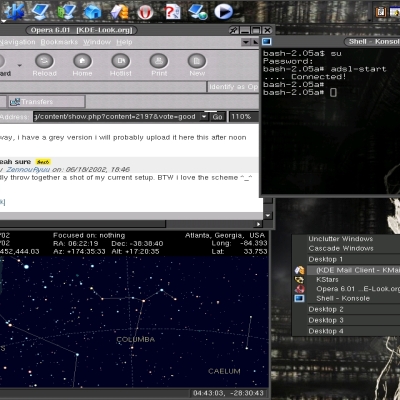Image resolution: width=400 pixels, height=400 pixels.
Task: Open the blue Home folder panel icon
Action: [93, 12]
